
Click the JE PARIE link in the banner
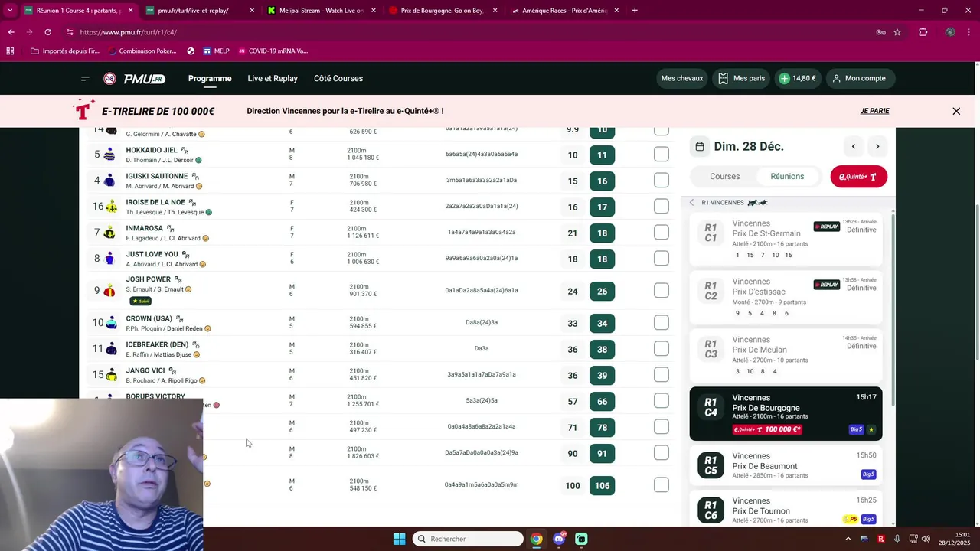tap(874, 111)
